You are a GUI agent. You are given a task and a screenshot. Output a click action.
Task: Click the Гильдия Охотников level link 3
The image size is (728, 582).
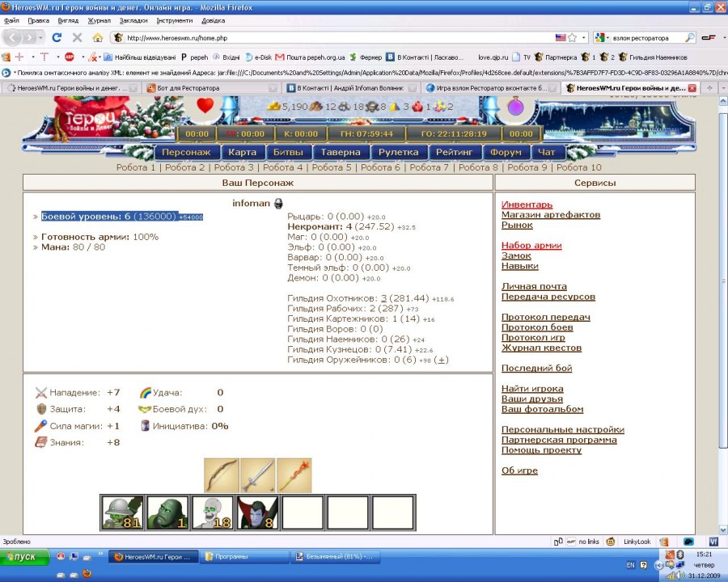click(x=384, y=298)
